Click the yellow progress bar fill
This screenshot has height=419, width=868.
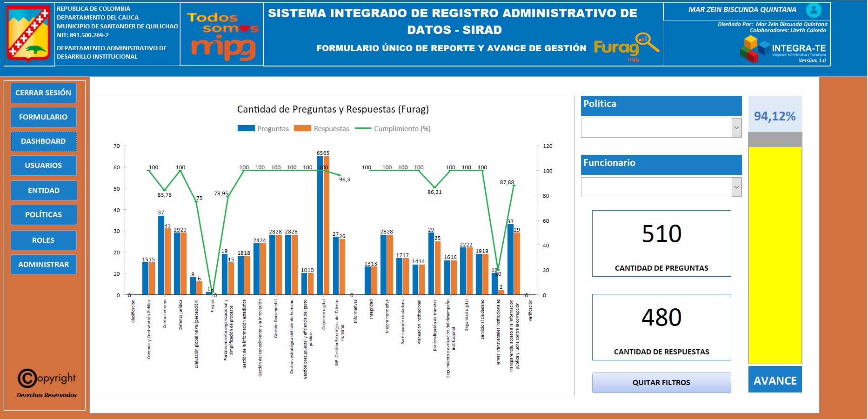775,255
